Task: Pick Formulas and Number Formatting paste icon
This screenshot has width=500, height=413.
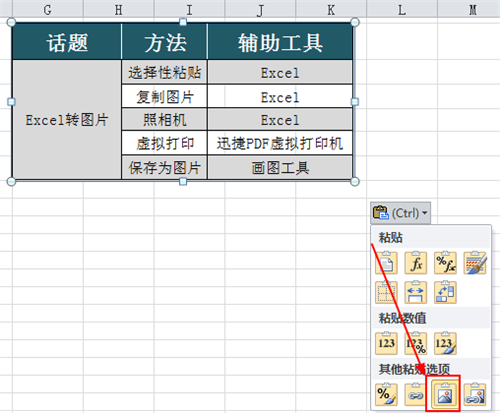Action: 445,263
